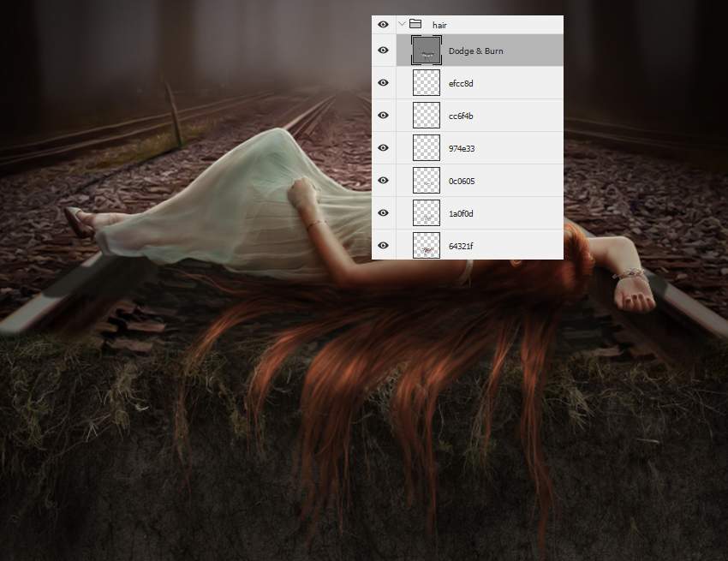Toggle visibility of Dodge & Burn layer
The height and width of the screenshot is (561, 728).
pos(383,51)
